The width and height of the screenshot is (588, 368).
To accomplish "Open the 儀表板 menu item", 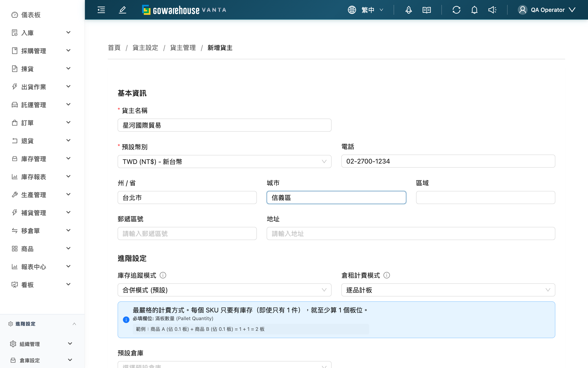I will pyautogui.click(x=42, y=15).
